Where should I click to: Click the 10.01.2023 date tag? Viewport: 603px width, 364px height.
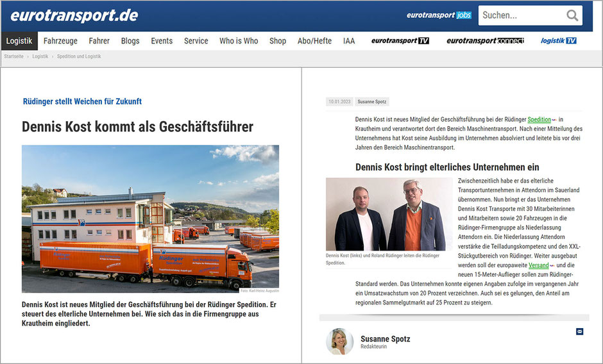point(339,102)
